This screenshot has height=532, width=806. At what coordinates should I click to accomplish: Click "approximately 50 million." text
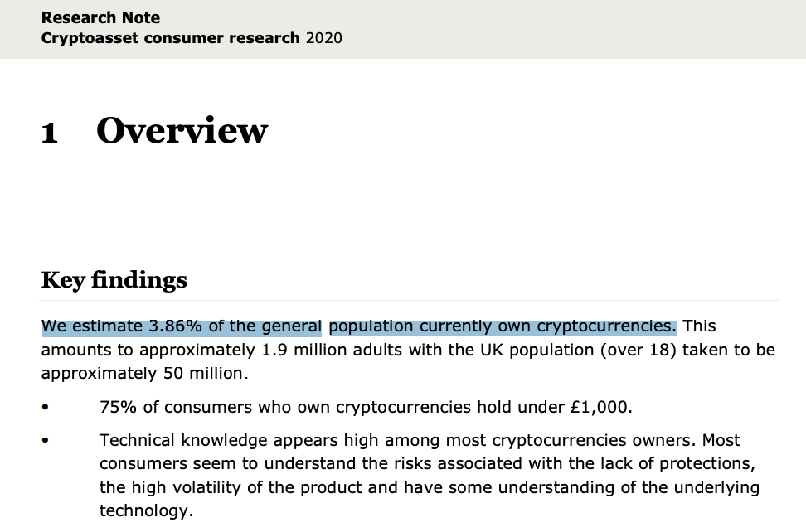(144, 373)
